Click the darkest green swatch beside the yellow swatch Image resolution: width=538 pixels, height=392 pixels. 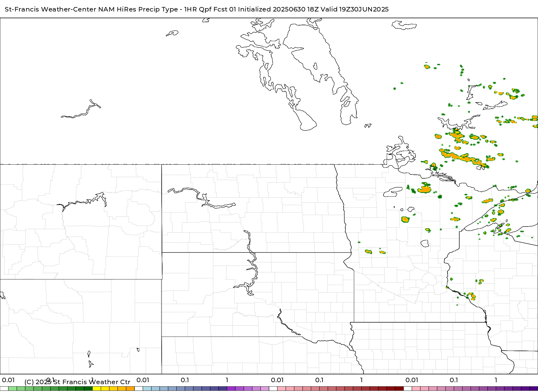click(88, 389)
